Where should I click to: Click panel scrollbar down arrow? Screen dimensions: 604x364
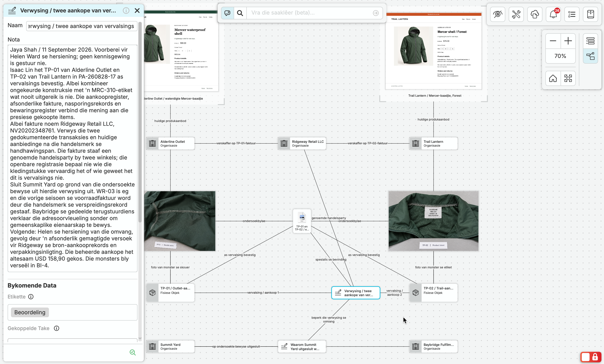[140, 339]
